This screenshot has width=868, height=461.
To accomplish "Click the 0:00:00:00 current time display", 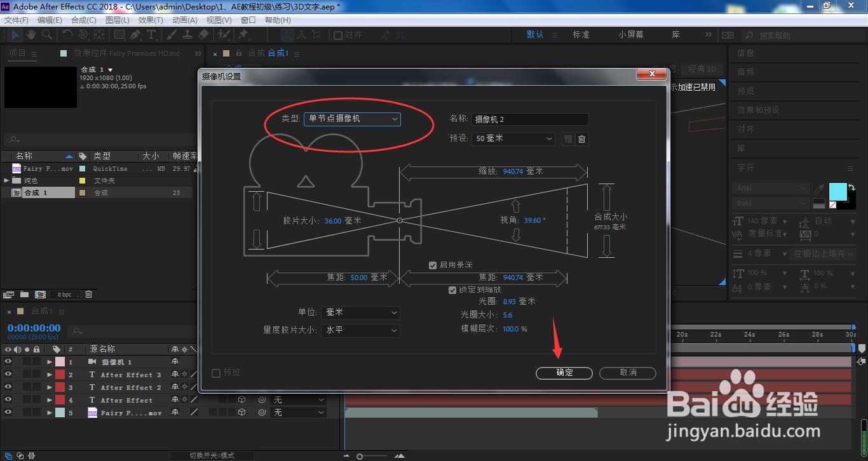I will (34, 328).
